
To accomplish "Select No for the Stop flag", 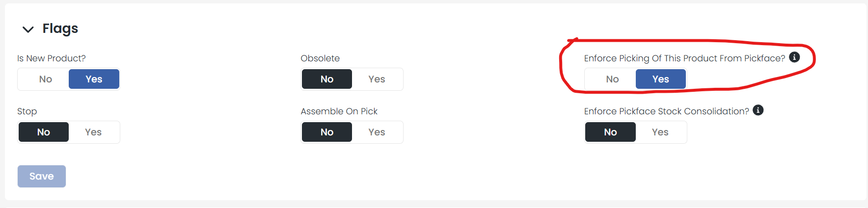I will point(44,132).
